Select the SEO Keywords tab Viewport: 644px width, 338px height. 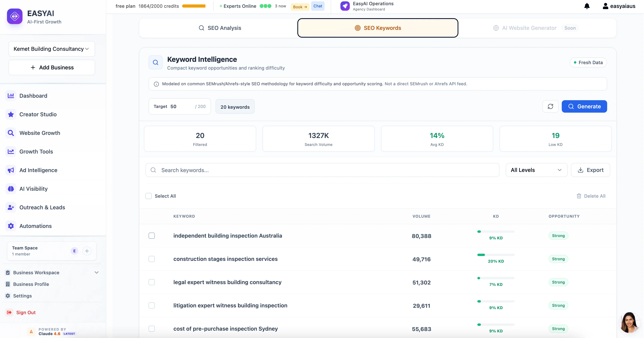click(x=378, y=28)
